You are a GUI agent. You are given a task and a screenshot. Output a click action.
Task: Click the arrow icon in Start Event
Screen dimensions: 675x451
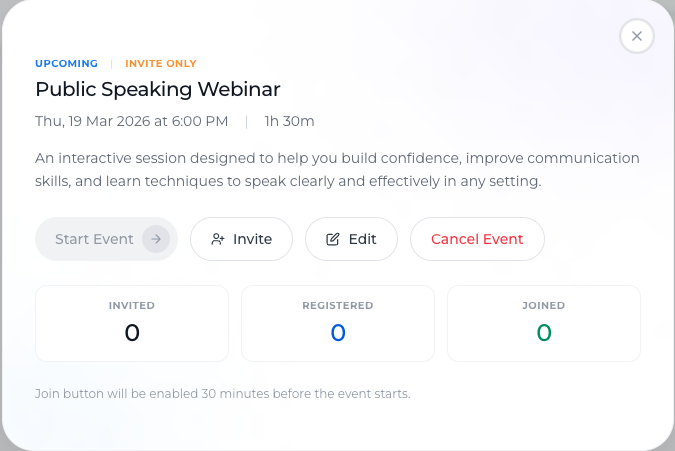coord(156,239)
